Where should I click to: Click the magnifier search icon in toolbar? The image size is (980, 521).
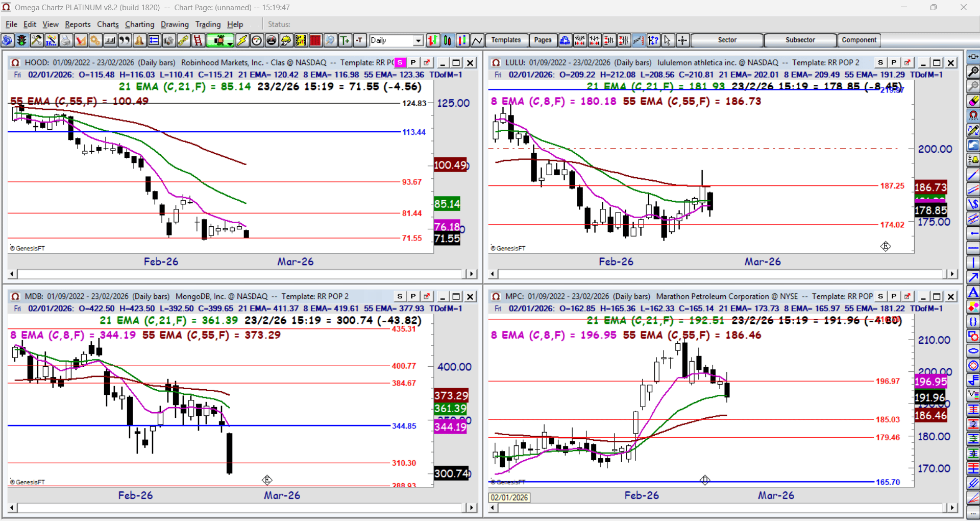tap(330, 40)
